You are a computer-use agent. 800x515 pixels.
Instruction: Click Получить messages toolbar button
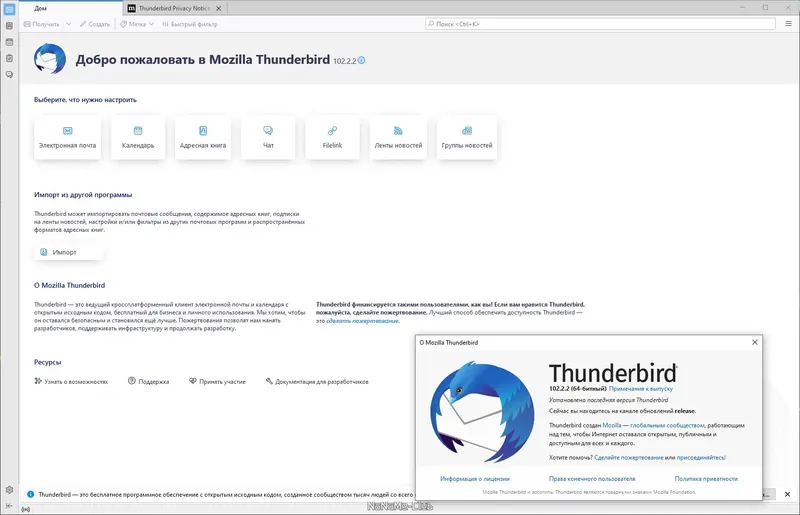click(x=42, y=24)
